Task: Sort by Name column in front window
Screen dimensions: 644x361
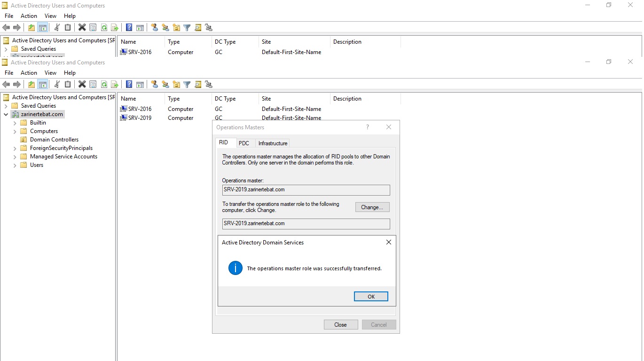Action: (x=141, y=99)
